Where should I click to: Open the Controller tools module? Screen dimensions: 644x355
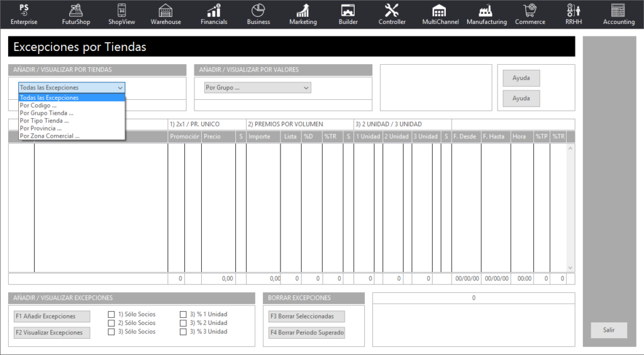(392, 15)
